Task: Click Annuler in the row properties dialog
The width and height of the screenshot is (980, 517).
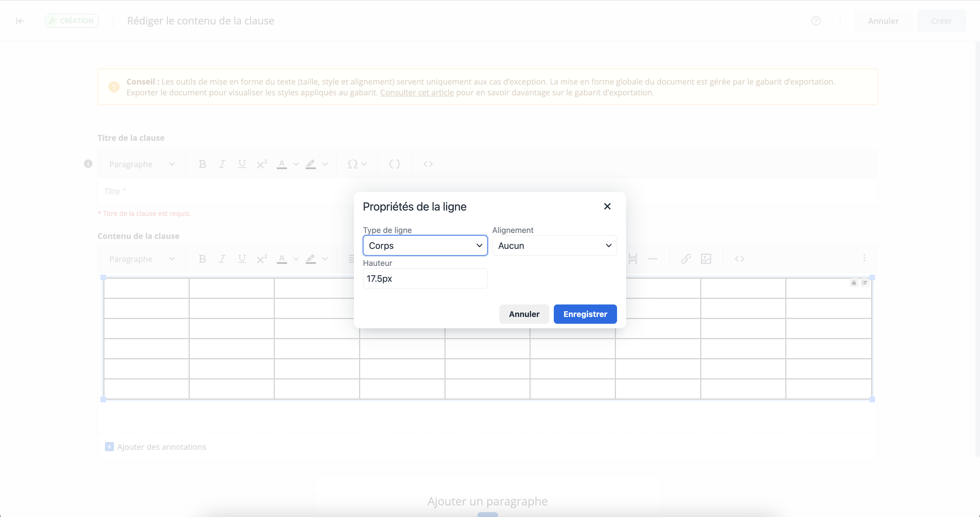Action: (x=524, y=314)
